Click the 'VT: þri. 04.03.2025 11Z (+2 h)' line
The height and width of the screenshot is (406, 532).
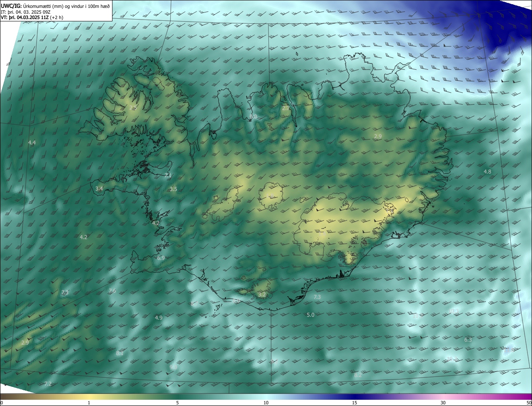(32, 18)
